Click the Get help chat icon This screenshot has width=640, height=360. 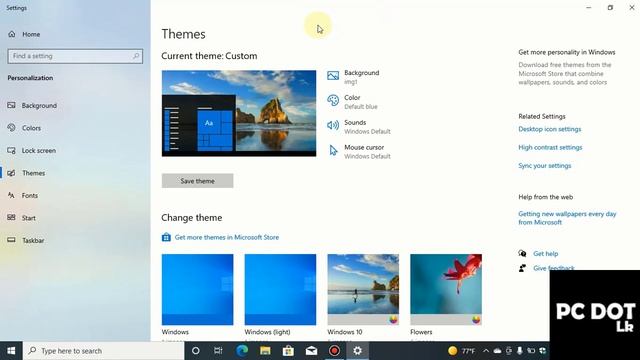pyautogui.click(x=522, y=253)
